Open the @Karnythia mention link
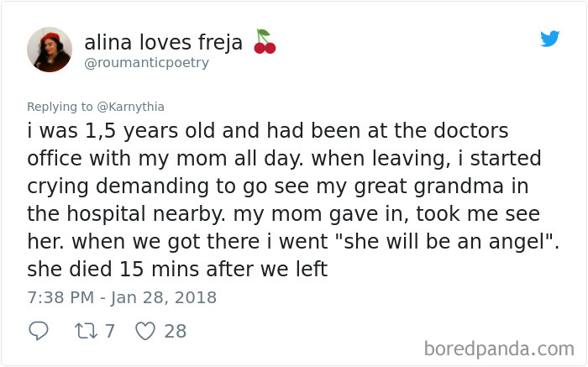Screen dimensions: 588x367 click(x=129, y=107)
